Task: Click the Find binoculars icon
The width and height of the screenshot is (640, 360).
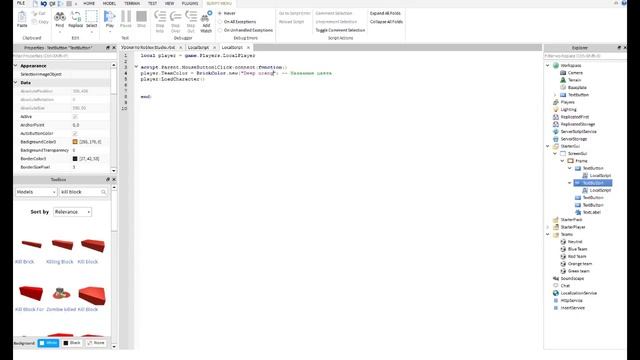Action: [60, 17]
